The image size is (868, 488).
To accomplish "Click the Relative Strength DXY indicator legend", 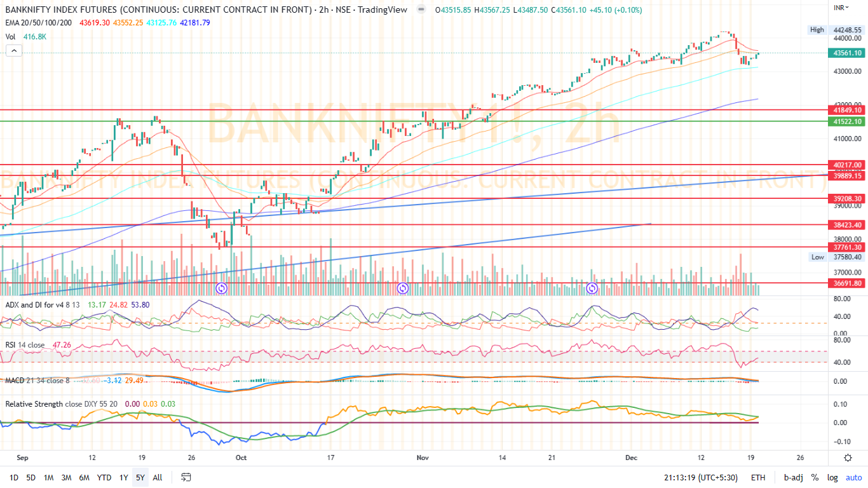I will pyautogui.click(x=62, y=403).
